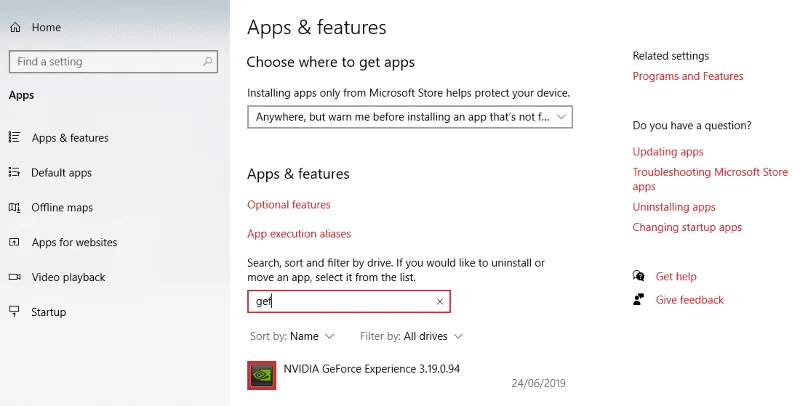Image resolution: width=800 pixels, height=406 pixels.
Task: Click the Give feedback person icon
Action: coord(638,299)
